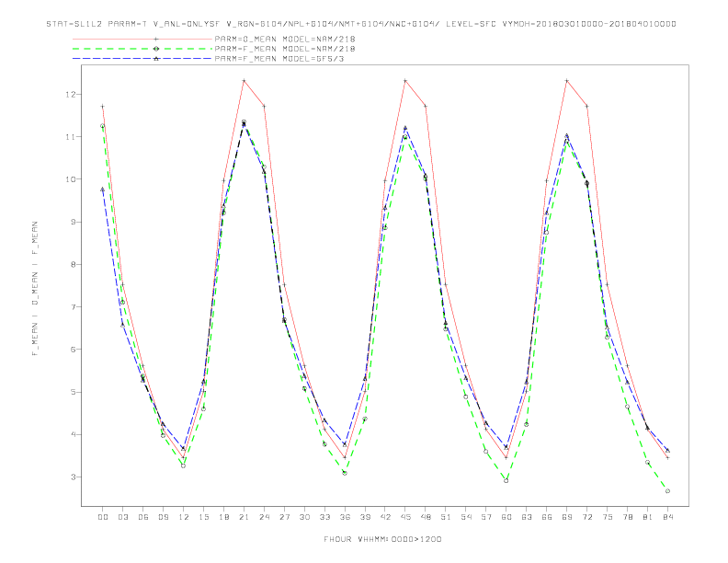Click x-axis tick label 69
Image resolution: width=728 pixels, height=563 pixels.
pos(567,517)
